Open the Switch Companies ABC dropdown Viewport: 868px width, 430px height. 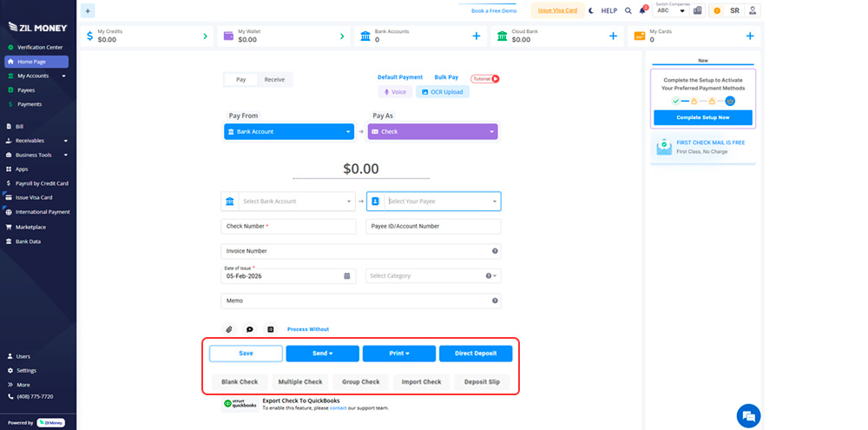[670, 11]
